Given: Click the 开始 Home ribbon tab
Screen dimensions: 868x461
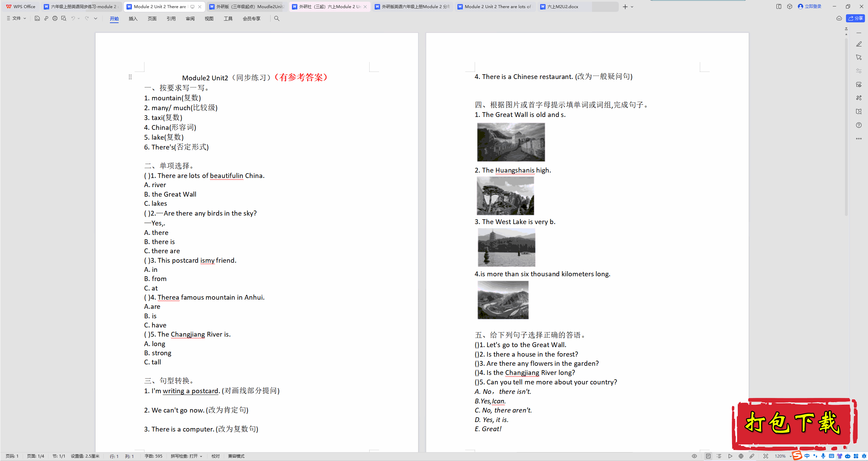Looking at the screenshot, I should click(114, 18).
